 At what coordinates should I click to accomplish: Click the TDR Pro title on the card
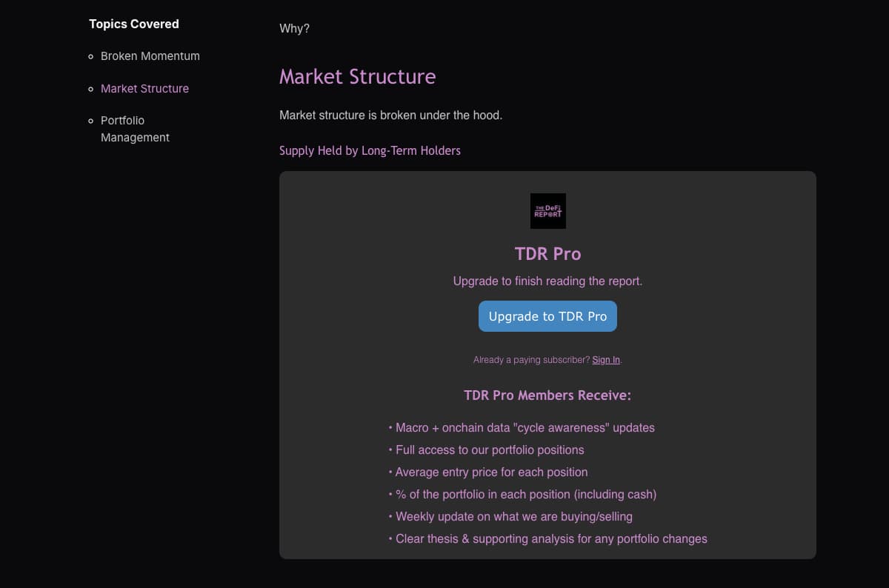pos(547,254)
